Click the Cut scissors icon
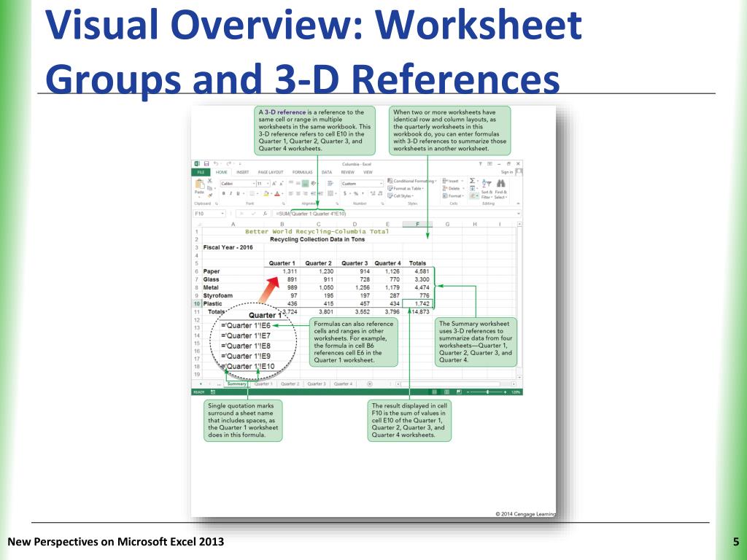Viewport: 747px width, 560px height. click(x=209, y=181)
